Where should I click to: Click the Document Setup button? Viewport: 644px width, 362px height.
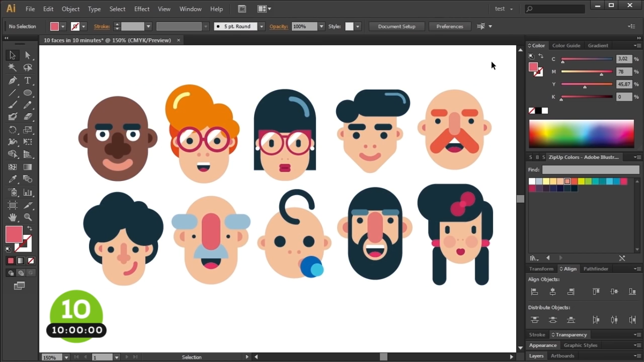(x=396, y=26)
